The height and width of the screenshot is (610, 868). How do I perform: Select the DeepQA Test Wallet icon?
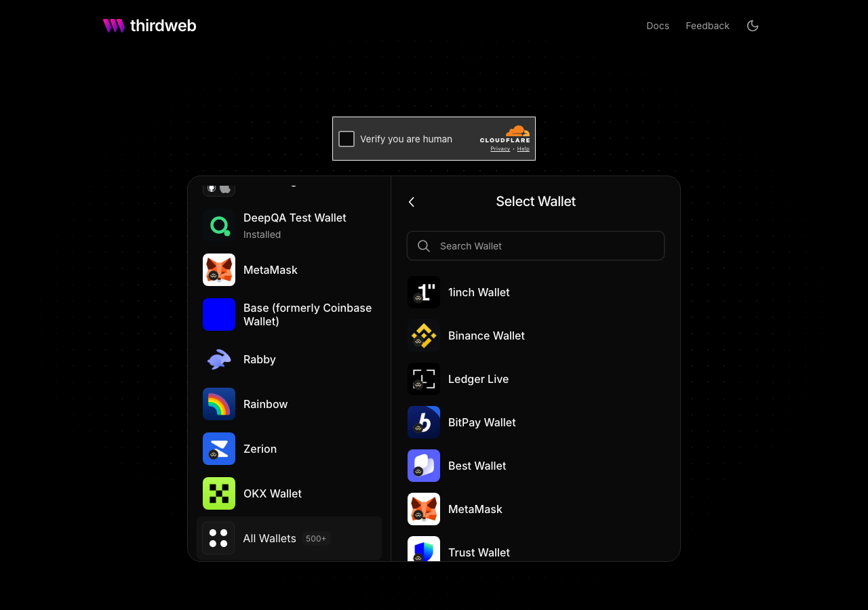[x=219, y=225]
